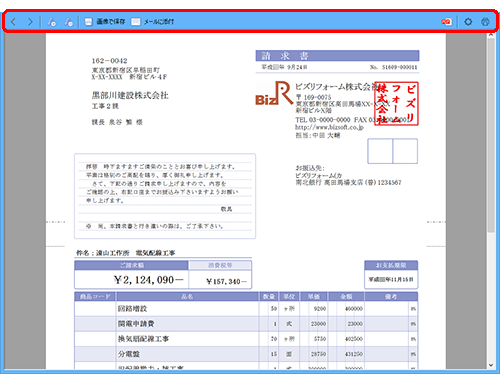500x374 pixels.
Task: Click the second zoom tool icon
Action: [69, 22]
